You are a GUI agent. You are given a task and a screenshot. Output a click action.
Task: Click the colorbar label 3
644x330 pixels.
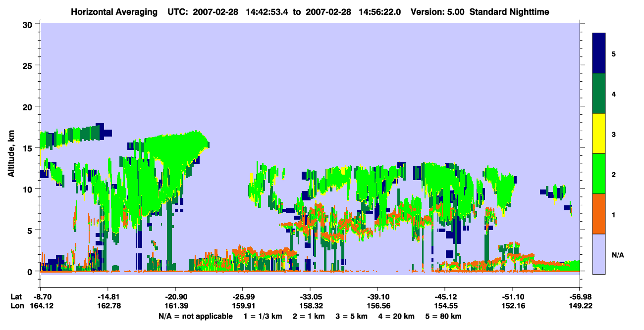coord(614,134)
